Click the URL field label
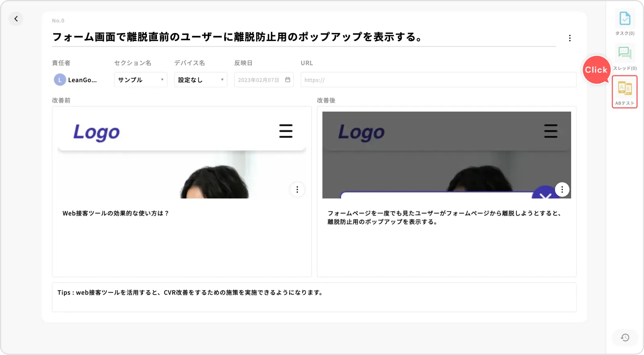The image size is (644, 355). click(307, 63)
